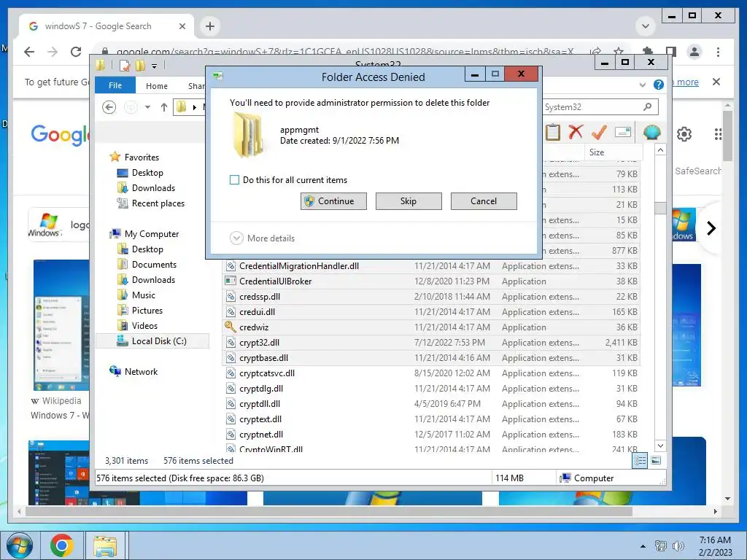Click the Explorer up-one-level arrow
747x560 pixels.
[x=164, y=107]
